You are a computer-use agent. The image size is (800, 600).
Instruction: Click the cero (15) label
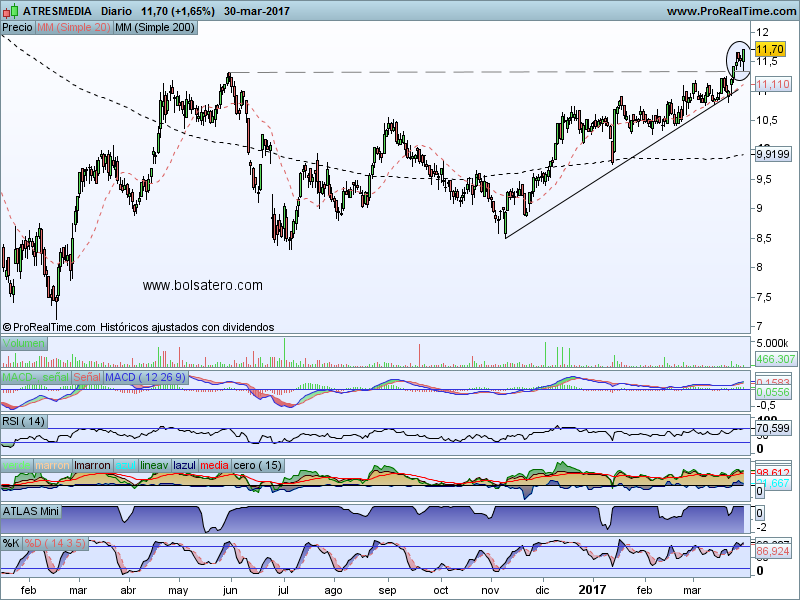(258, 465)
